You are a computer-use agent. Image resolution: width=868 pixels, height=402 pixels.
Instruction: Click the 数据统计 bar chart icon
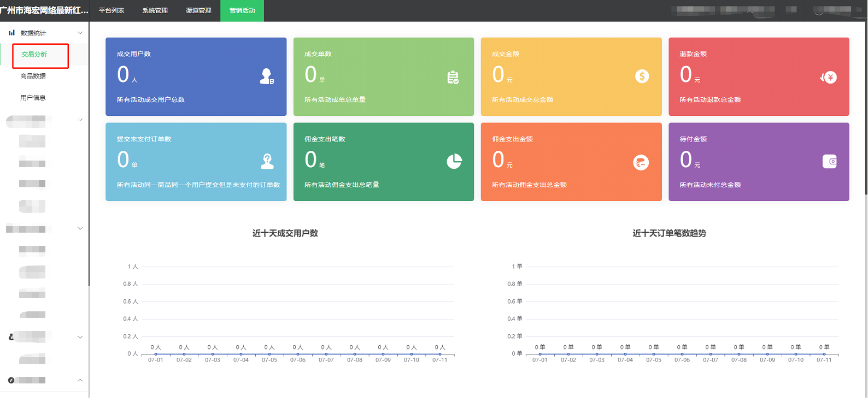[11, 33]
